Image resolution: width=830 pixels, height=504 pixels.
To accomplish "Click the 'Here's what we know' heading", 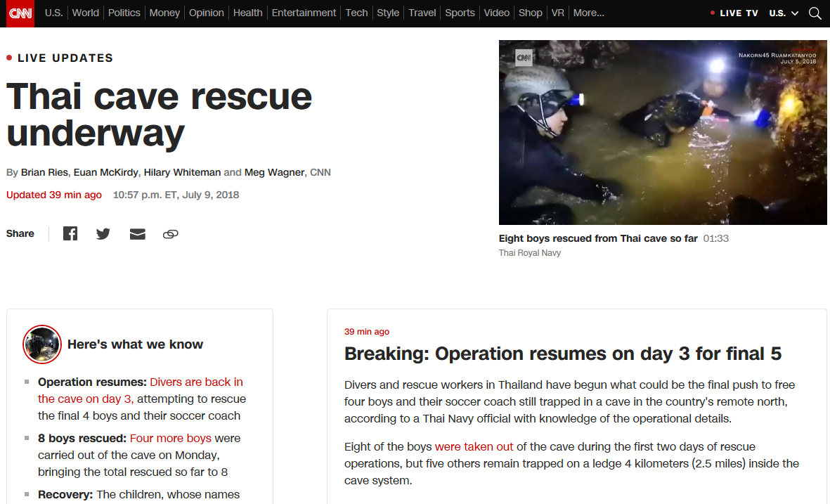I will pyautogui.click(x=135, y=344).
